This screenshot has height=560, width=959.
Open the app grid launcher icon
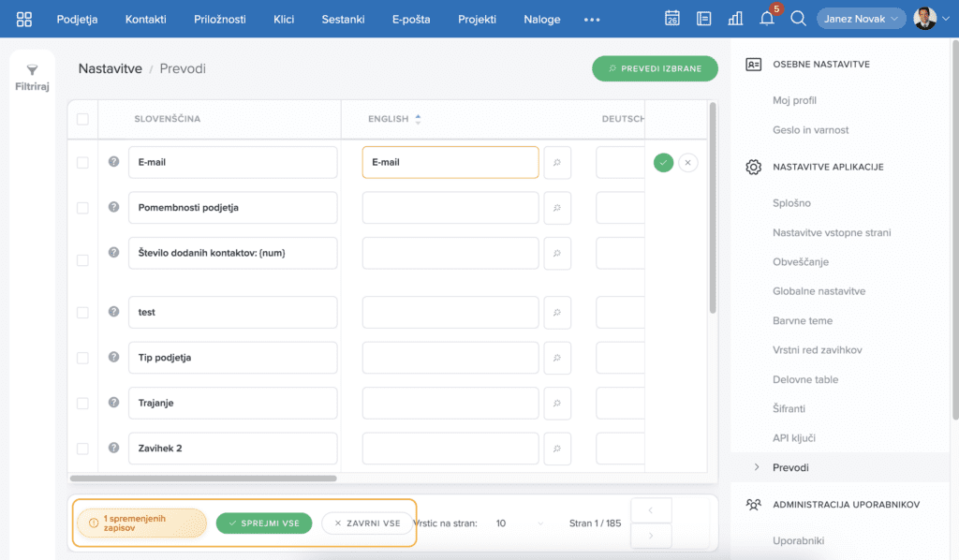coord(24,19)
